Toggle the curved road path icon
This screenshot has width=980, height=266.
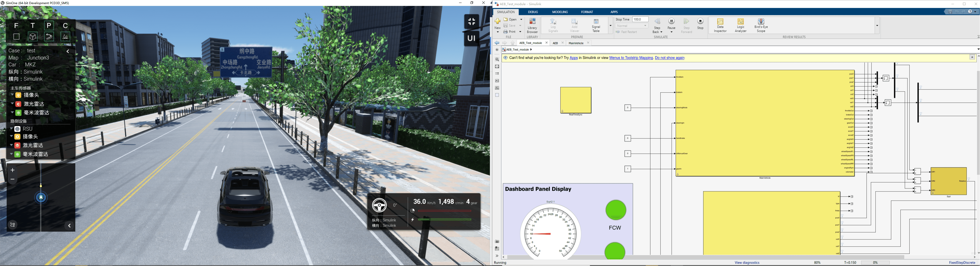coord(49,36)
